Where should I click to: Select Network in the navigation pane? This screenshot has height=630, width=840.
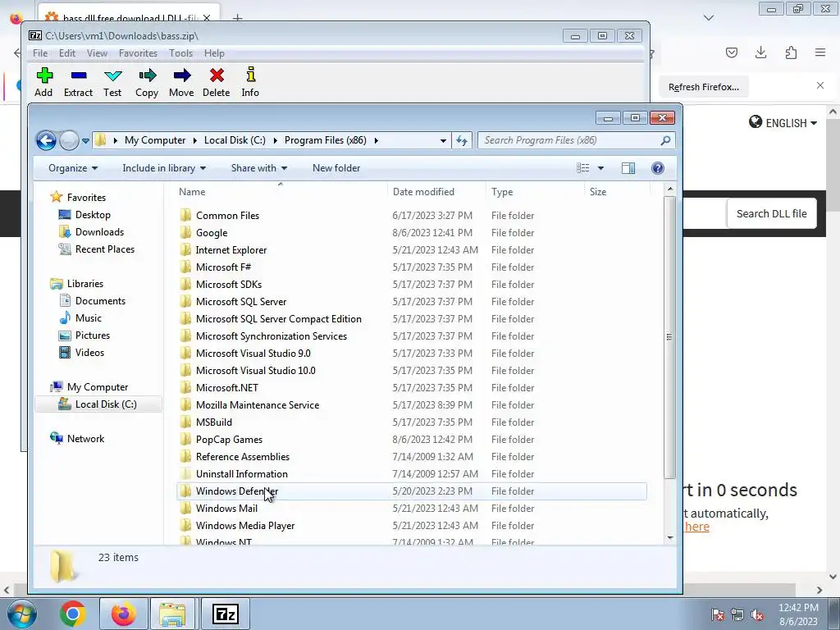[85, 439]
